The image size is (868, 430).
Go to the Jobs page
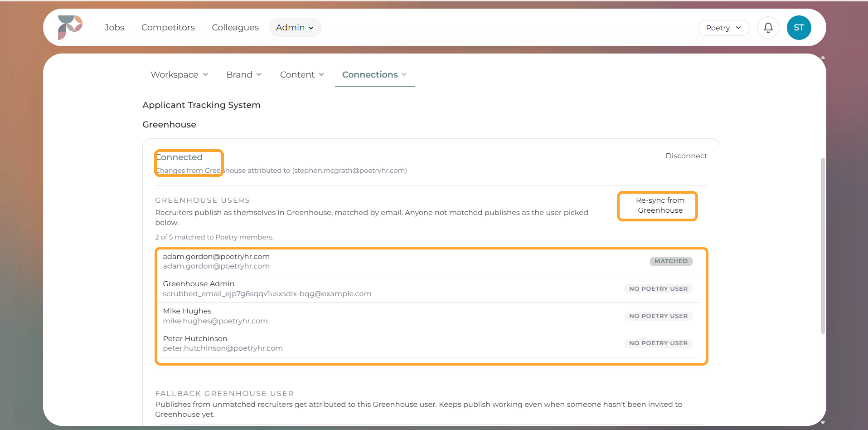point(114,28)
